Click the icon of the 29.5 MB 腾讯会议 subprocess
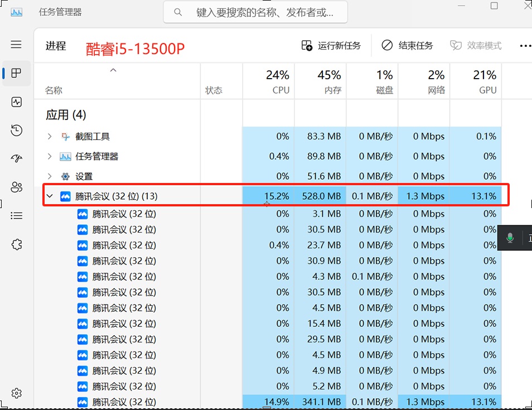This screenshot has width=532, height=410. (x=83, y=339)
